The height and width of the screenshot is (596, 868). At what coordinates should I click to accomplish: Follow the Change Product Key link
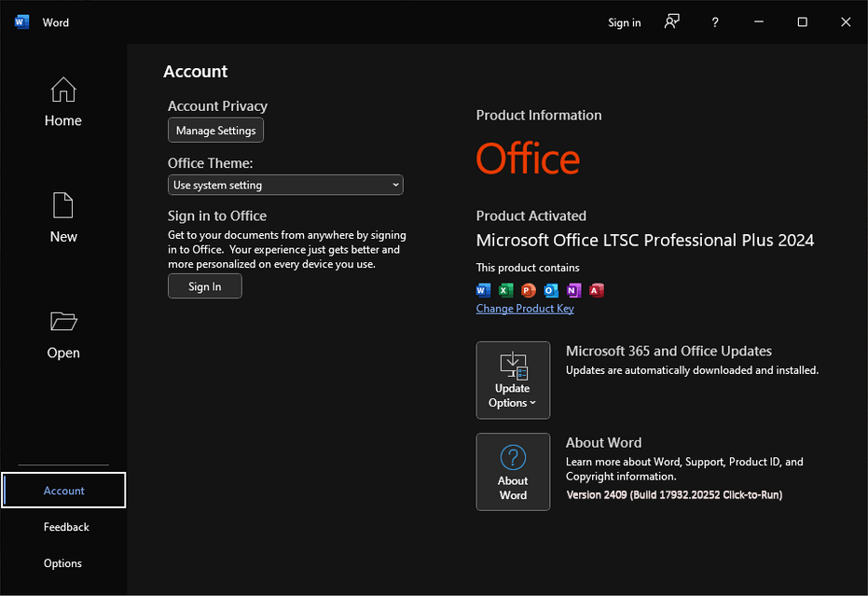pyautogui.click(x=525, y=309)
